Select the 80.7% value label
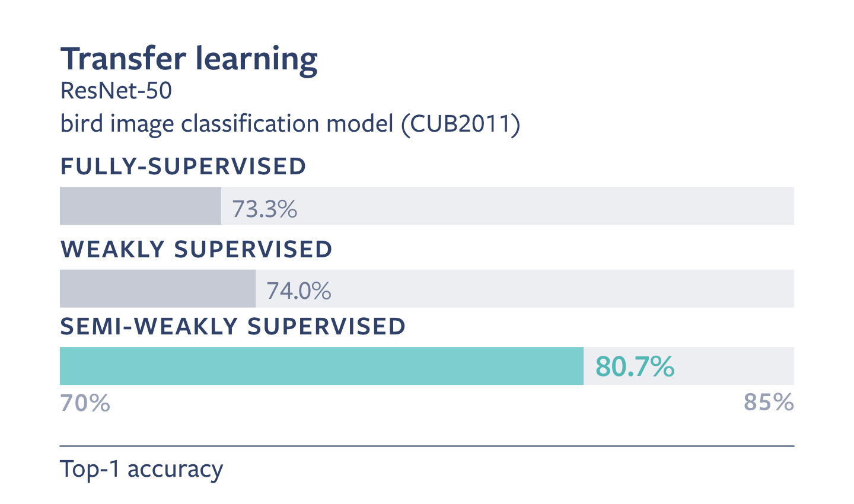 [x=635, y=366]
